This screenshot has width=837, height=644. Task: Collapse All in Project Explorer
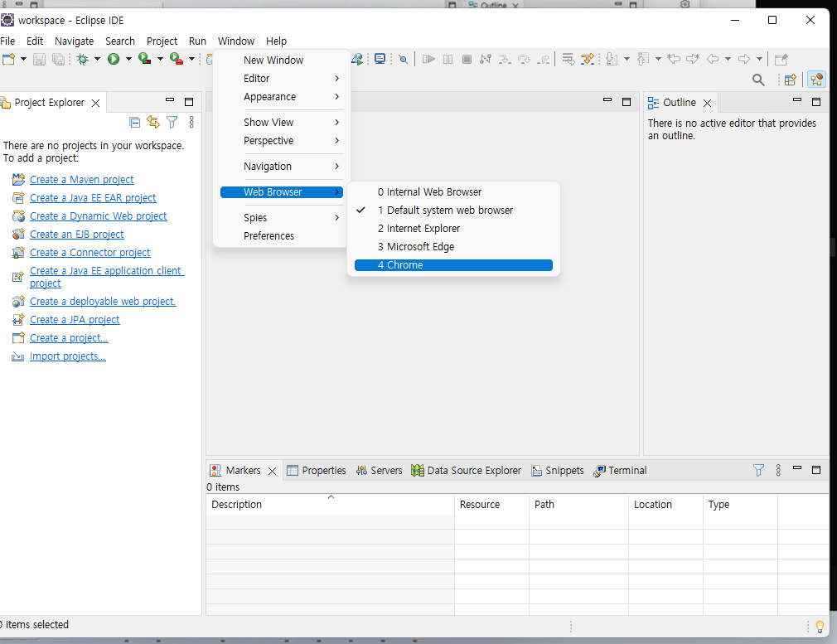[x=135, y=123]
